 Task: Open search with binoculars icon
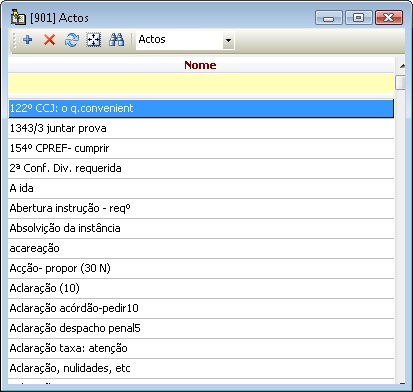(116, 40)
